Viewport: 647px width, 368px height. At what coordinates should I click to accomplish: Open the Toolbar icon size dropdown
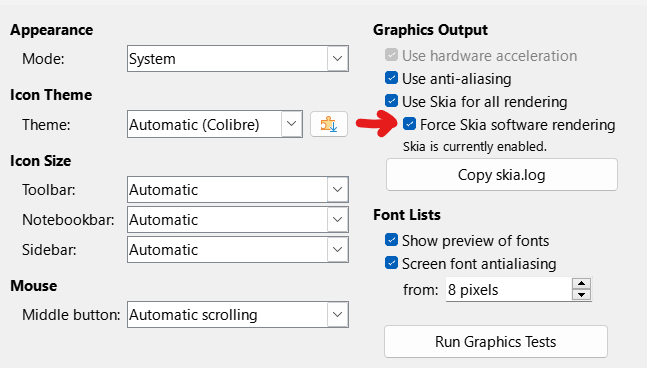(238, 189)
